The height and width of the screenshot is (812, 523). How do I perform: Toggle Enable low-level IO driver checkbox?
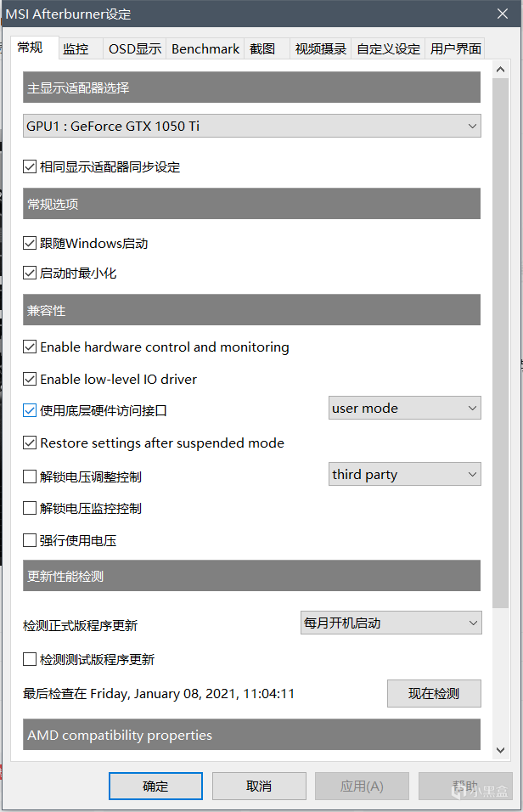[x=31, y=380]
